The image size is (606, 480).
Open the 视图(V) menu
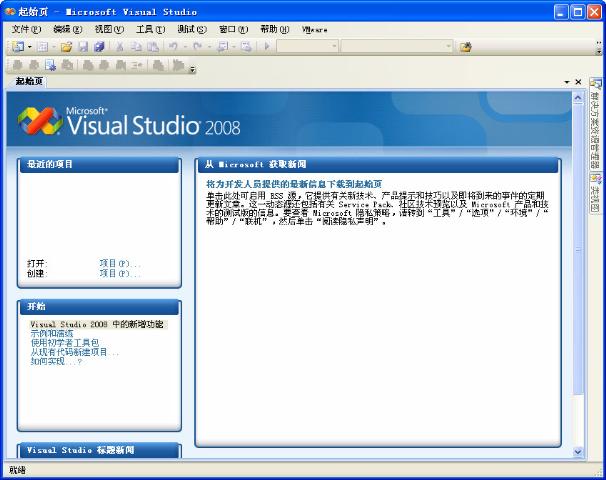109,29
